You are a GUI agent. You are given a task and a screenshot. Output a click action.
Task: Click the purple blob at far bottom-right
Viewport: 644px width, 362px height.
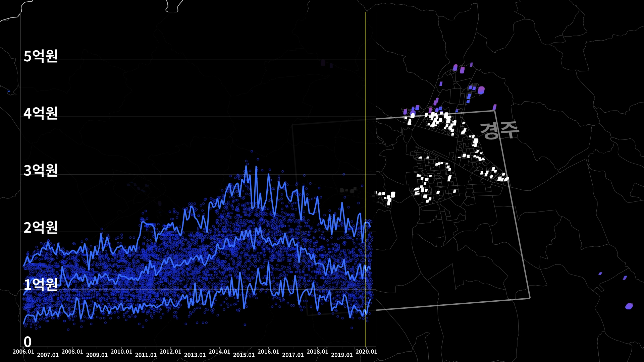point(629,306)
